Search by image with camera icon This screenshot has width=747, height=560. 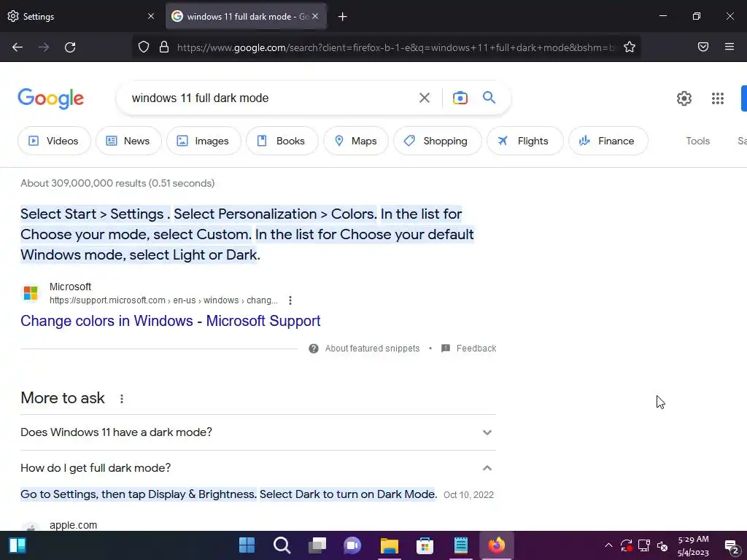click(460, 98)
